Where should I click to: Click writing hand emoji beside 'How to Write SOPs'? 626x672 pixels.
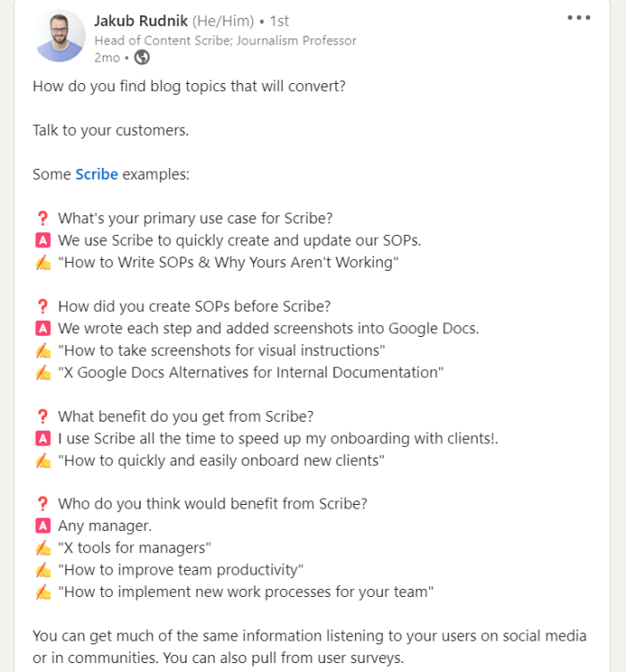click(43, 263)
